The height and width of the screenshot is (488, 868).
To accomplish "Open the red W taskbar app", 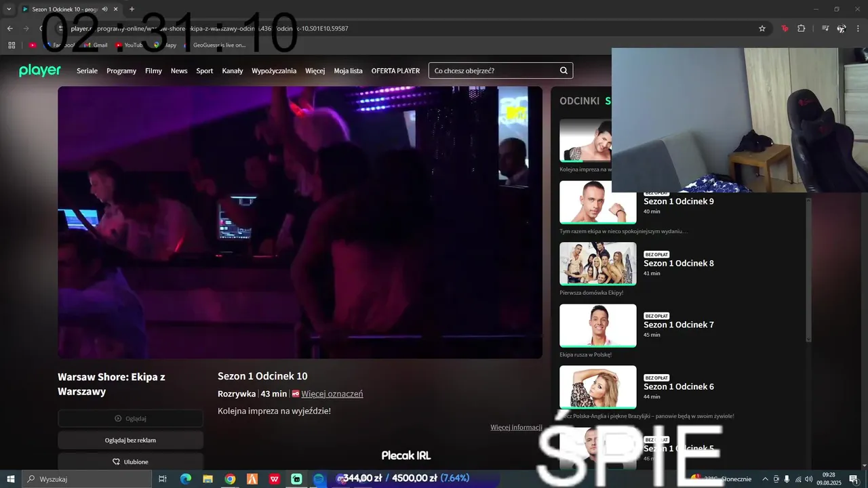I will (275, 479).
